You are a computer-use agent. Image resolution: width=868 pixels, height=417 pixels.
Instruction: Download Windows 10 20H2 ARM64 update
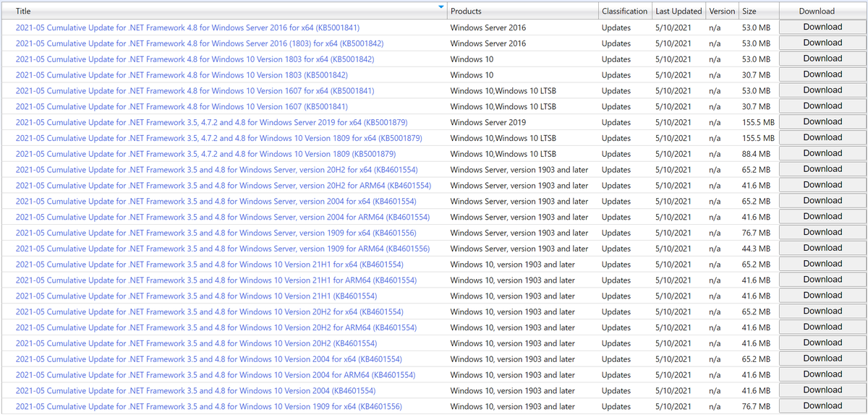pyautogui.click(x=822, y=327)
